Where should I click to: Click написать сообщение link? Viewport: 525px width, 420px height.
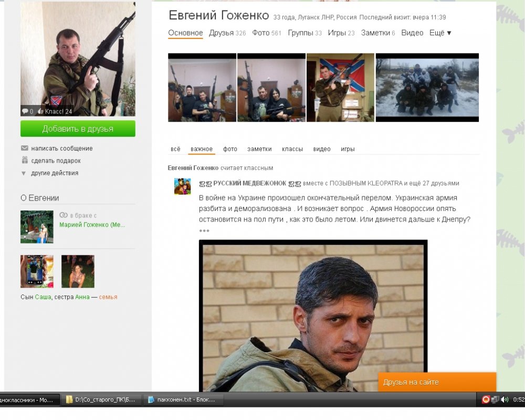click(x=62, y=149)
